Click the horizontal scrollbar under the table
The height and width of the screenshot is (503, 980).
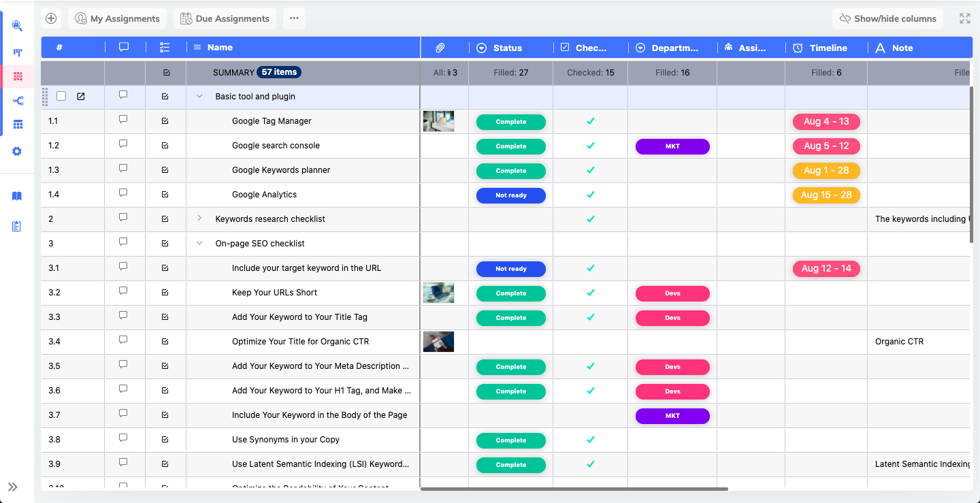point(574,489)
